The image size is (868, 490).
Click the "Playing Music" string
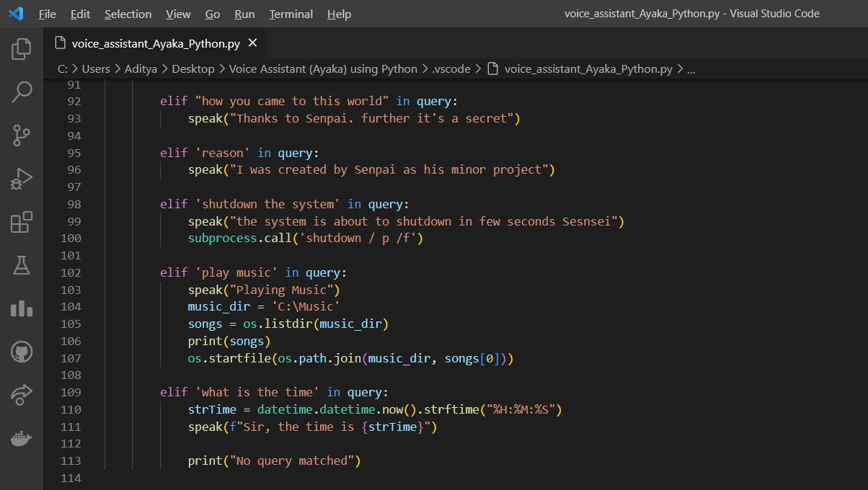(x=282, y=290)
